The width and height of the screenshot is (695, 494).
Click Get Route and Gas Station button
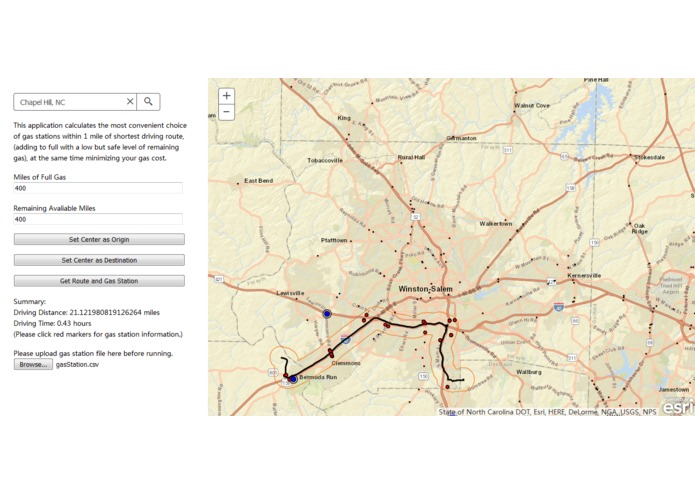pos(99,281)
